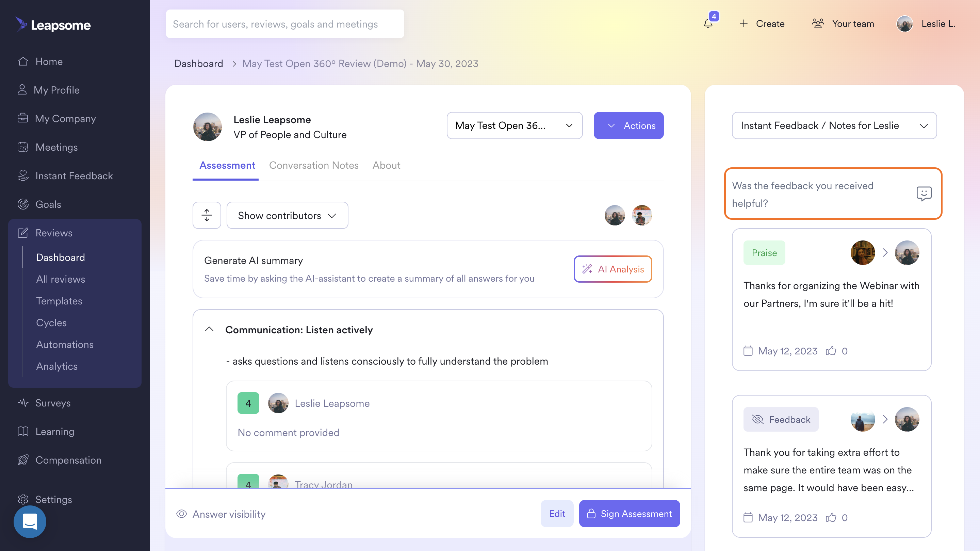The height and width of the screenshot is (551, 980).
Task: Click recipient avatar on Praise card
Action: point(906,252)
